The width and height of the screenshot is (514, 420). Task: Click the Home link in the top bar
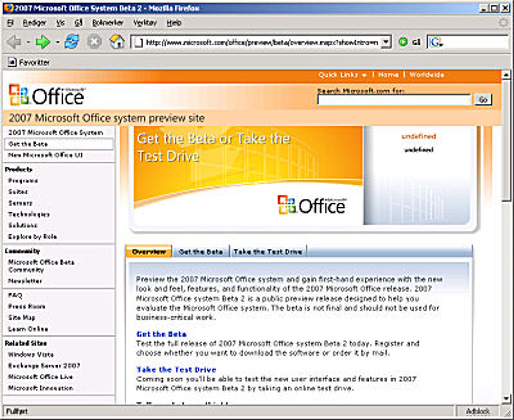pos(388,75)
